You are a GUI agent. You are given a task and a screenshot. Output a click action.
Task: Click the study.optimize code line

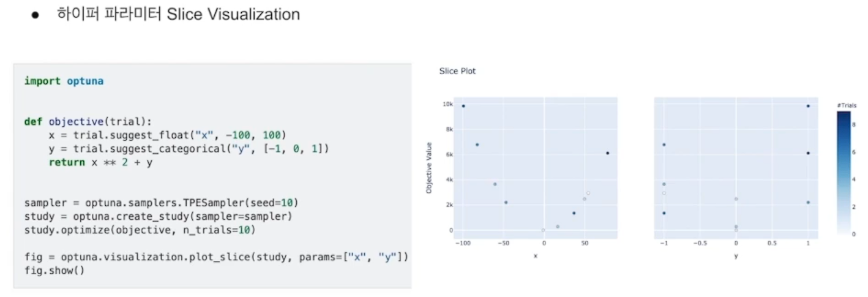[140, 230]
